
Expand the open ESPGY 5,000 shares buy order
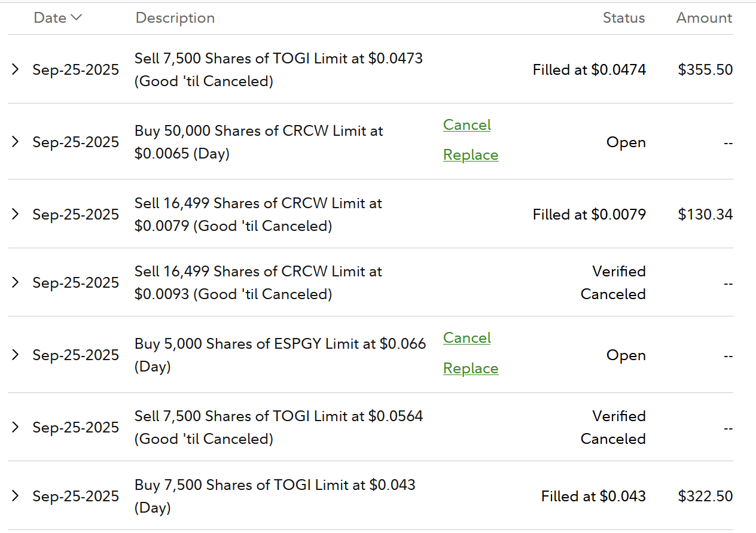(16, 355)
